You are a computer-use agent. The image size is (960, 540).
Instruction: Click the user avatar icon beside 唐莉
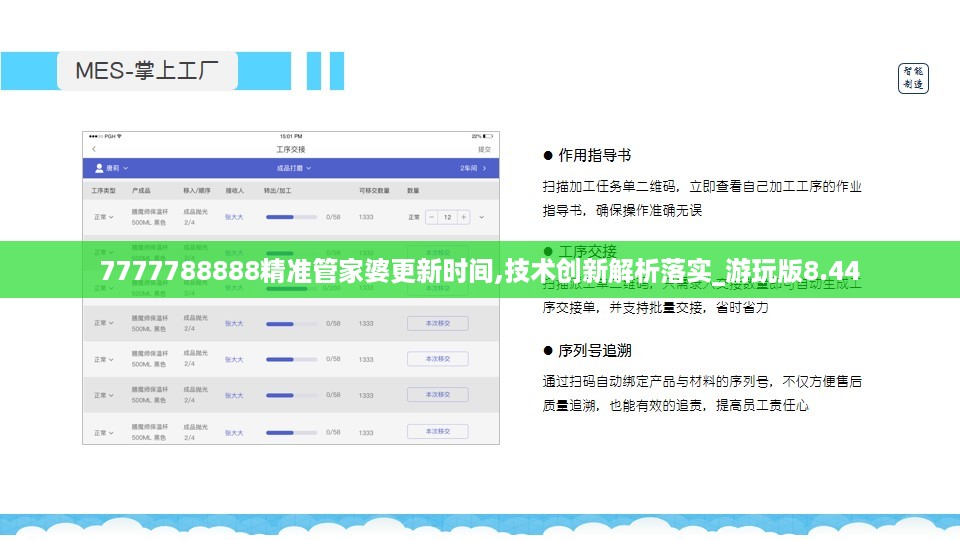[99, 168]
